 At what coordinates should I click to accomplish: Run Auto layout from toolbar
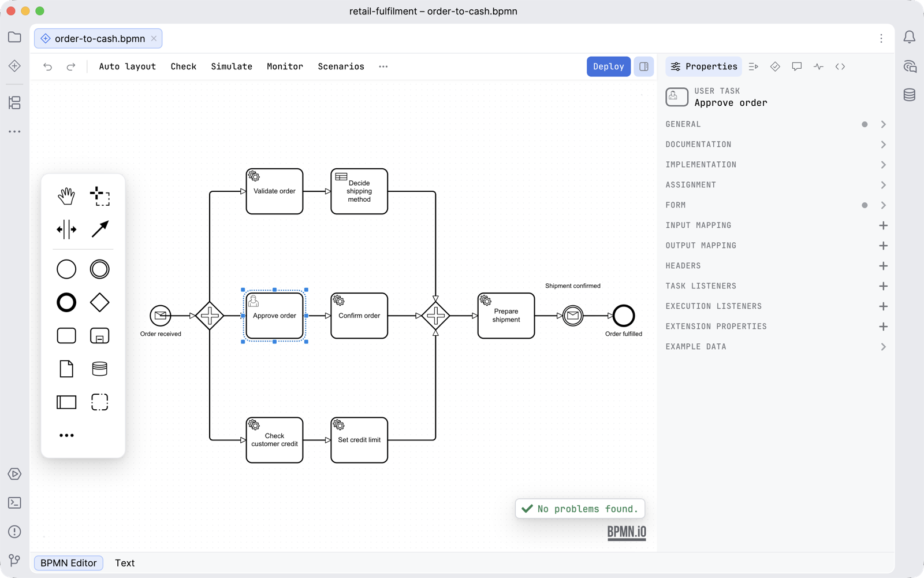(x=128, y=66)
